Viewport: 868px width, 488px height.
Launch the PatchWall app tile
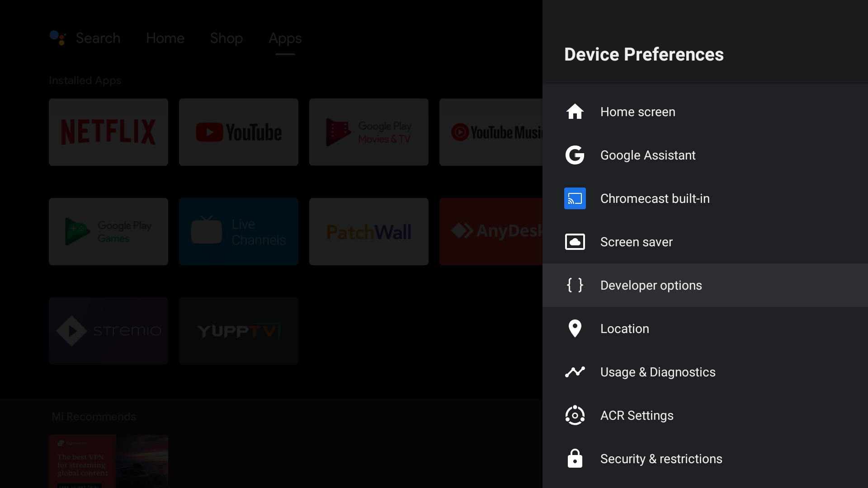tap(369, 231)
